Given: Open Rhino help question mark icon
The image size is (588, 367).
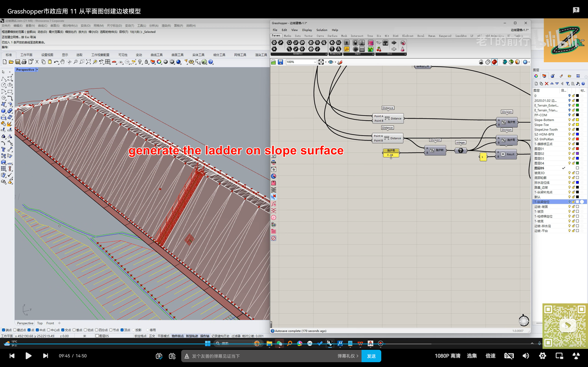Looking at the screenshot, I should pos(211,62).
